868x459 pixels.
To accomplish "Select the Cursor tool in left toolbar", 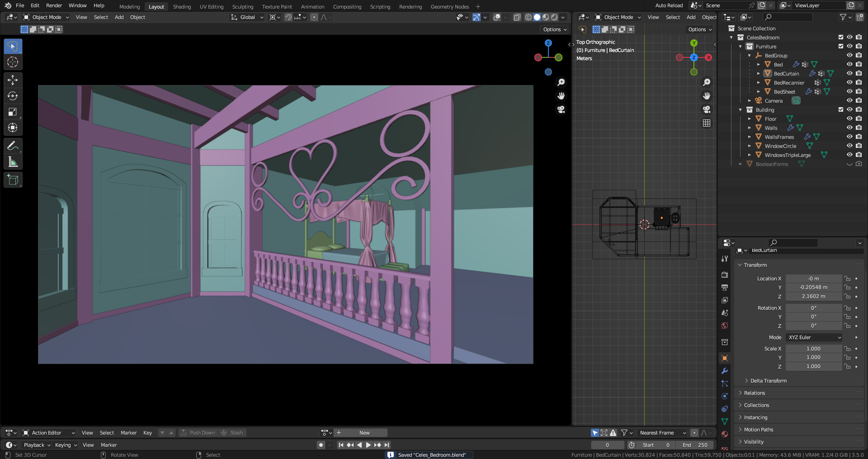I will [13, 62].
